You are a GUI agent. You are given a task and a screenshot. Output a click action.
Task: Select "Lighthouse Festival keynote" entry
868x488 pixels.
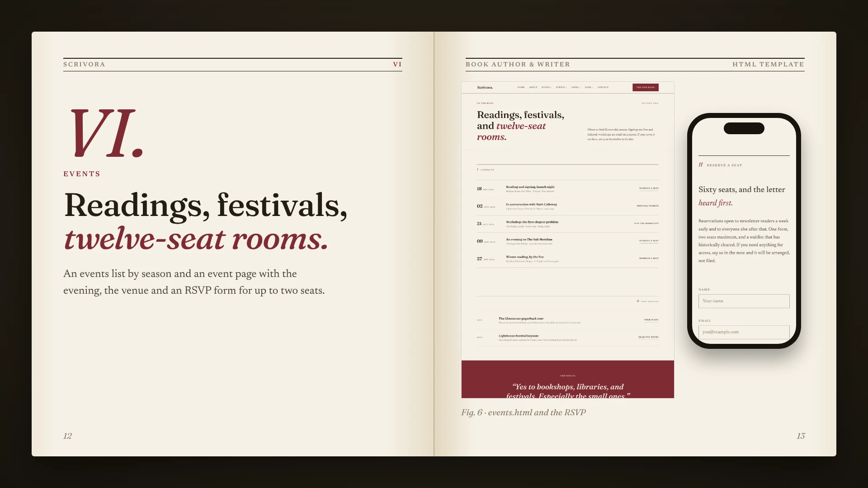[x=519, y=336]
